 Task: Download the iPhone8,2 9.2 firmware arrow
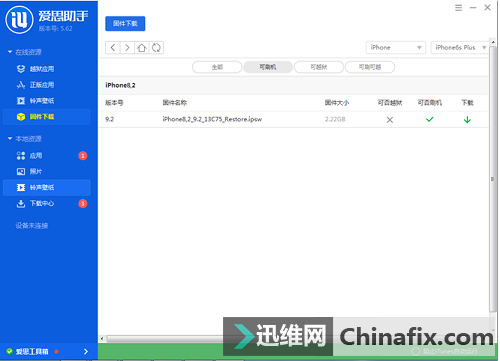[467, 119]
